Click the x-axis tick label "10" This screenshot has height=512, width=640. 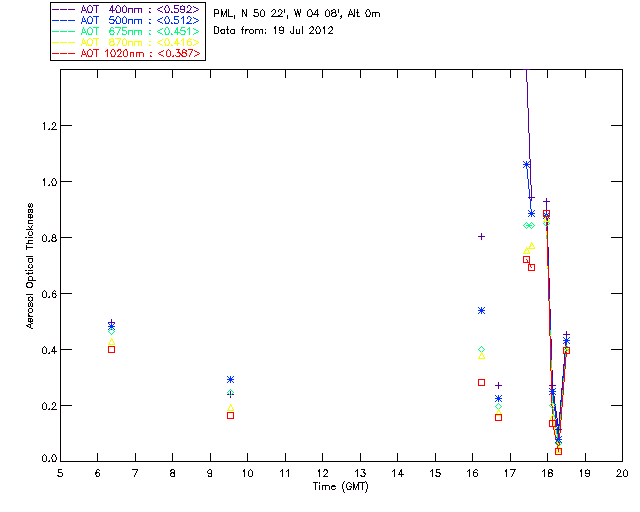247,473
